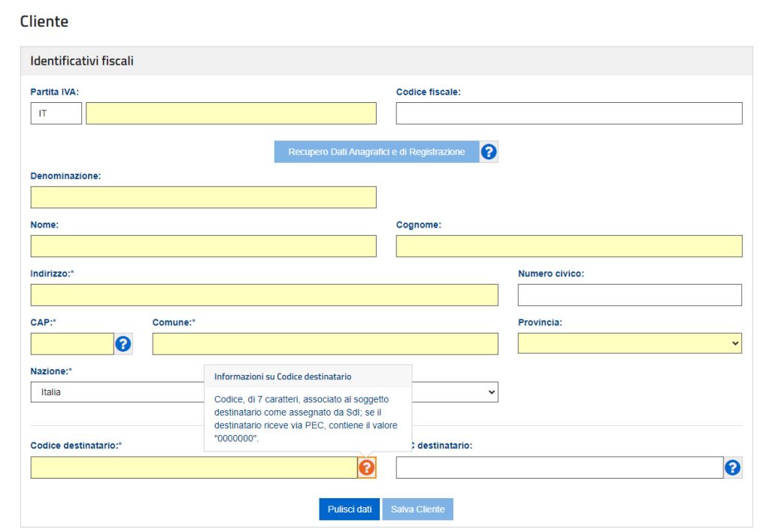Click the Pulisci dati button

350,509
